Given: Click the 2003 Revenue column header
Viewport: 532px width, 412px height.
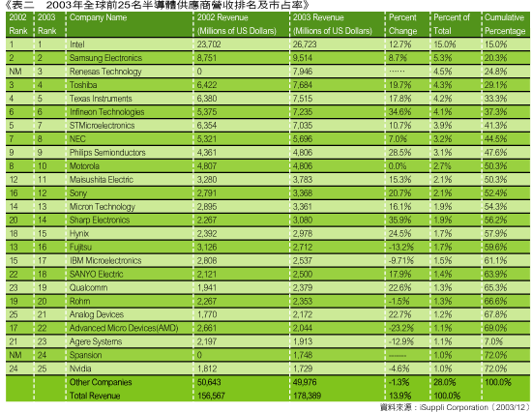Looking at the screenshot, I should [x=332, y=24].
